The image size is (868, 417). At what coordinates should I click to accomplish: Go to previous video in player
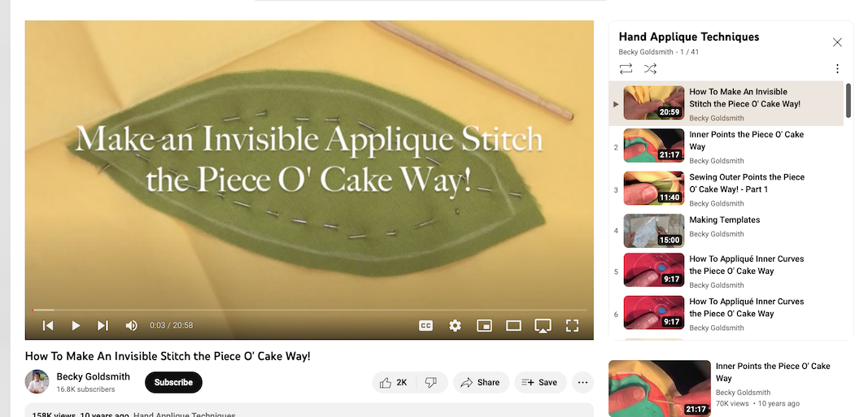(48, 326)
